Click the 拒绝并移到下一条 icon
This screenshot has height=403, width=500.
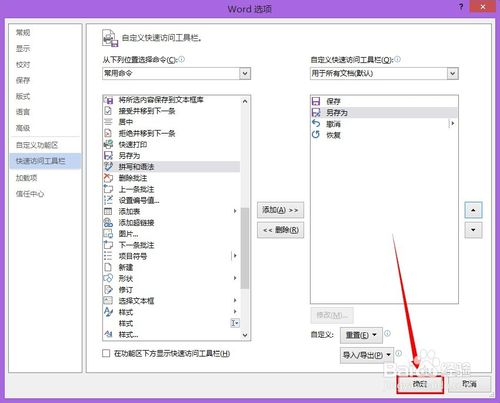tap(108, 133)
